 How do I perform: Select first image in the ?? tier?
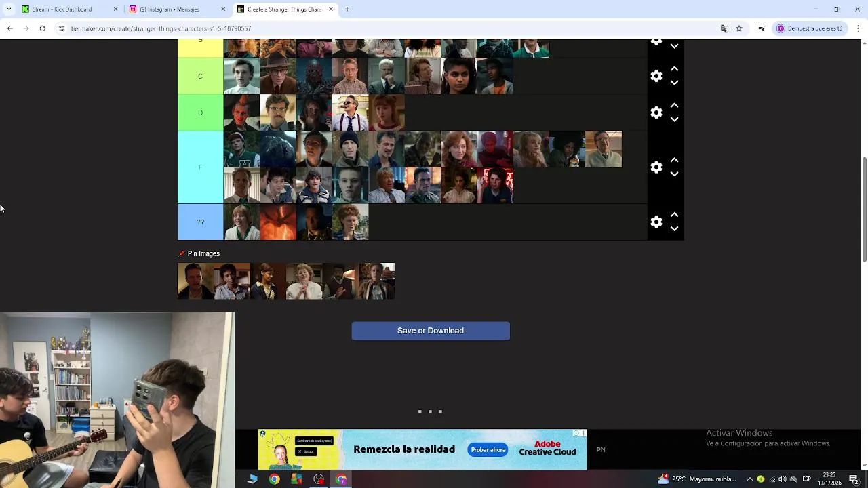241,222
